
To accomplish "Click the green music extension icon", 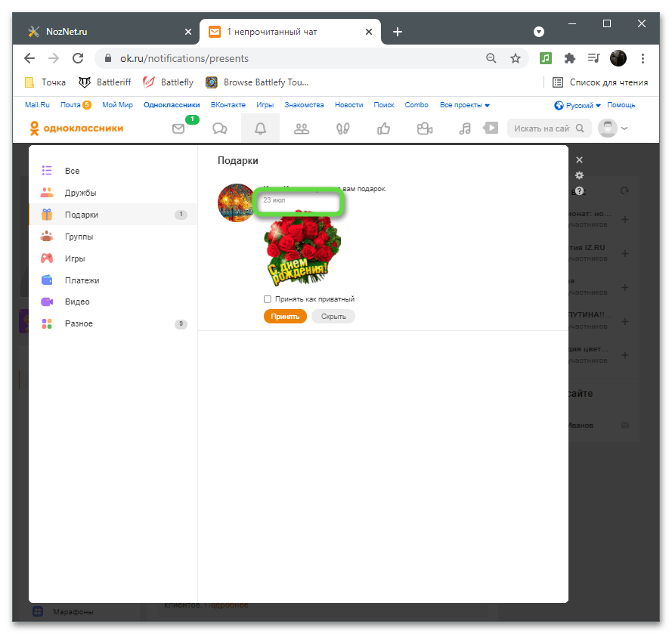I will point(546,58).
